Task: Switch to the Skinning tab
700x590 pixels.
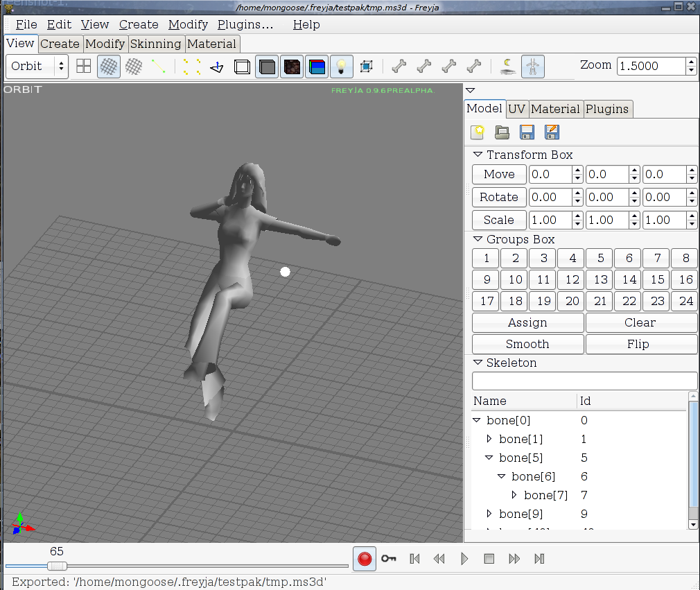Action: coord(155,44)
